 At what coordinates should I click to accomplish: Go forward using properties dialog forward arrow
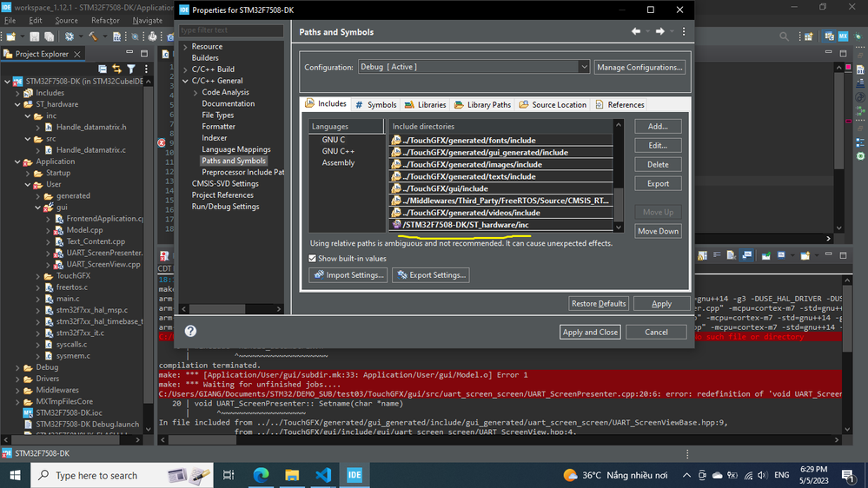tap(659, 31)
